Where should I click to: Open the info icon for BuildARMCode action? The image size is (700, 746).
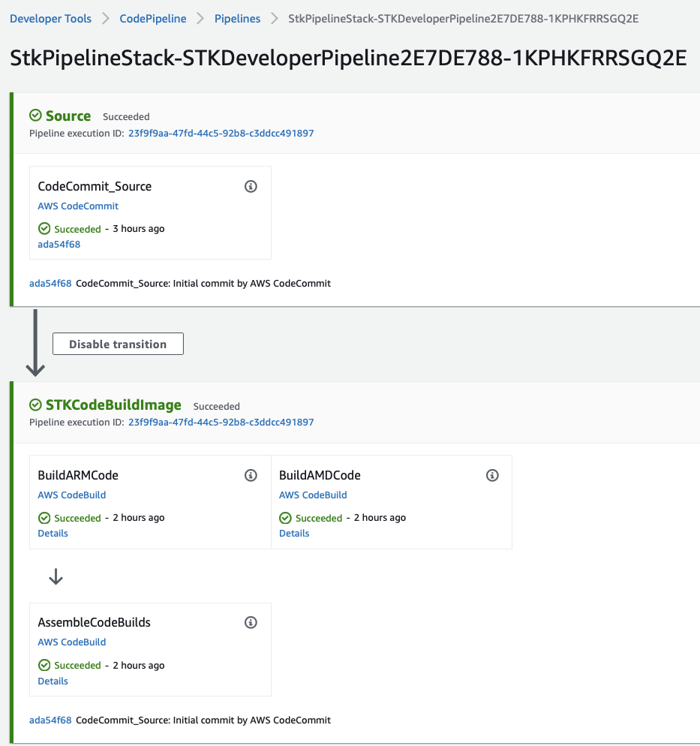tap(251, 475)
